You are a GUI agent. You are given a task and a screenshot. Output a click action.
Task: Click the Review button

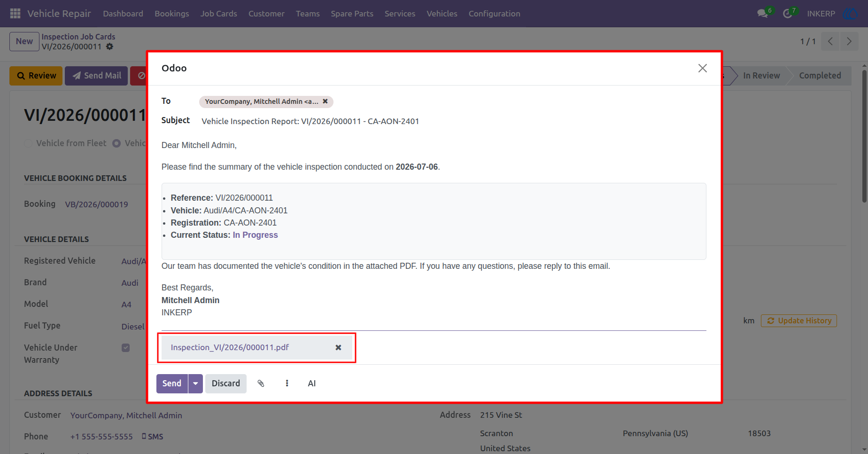tap(36, 76)
